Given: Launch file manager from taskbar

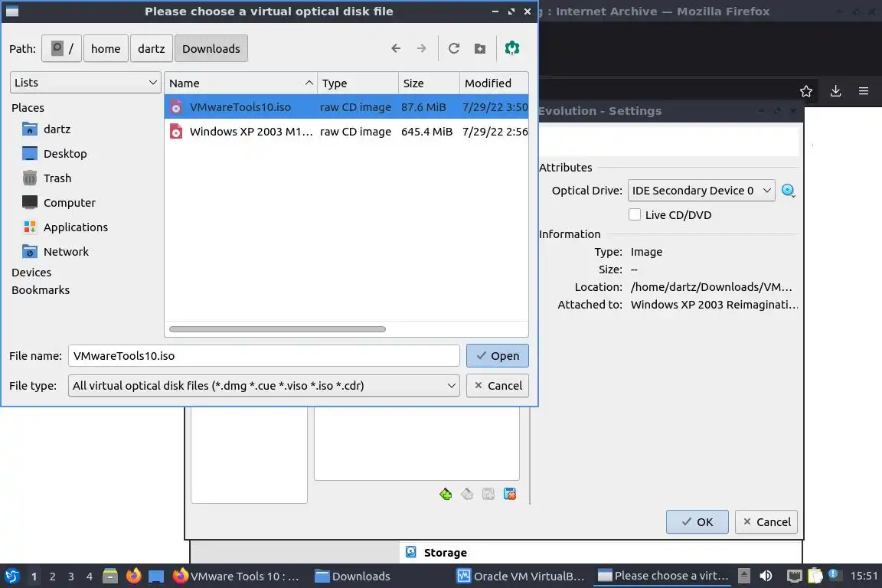Looking at the screenshot, I should click(110, 576).
